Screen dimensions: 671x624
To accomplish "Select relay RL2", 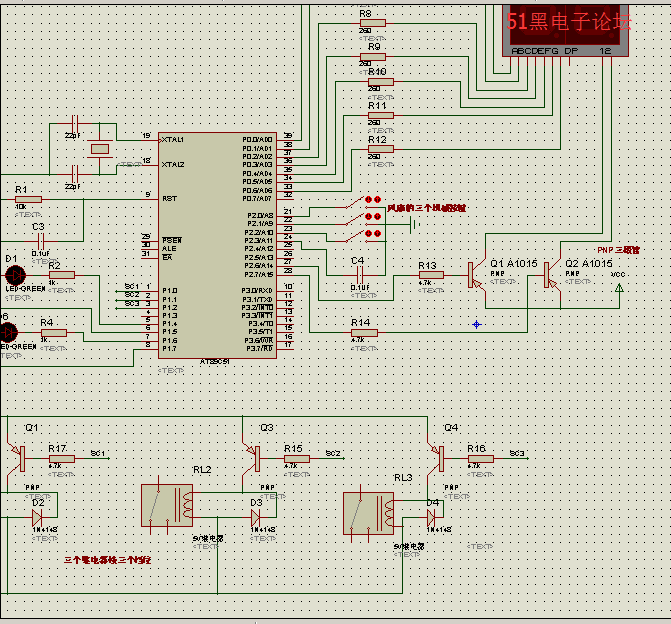I will tap(167, 505).
